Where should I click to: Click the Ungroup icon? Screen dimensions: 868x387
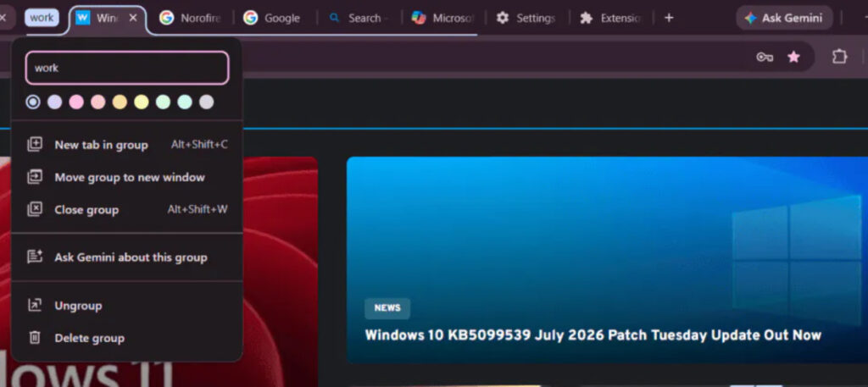pyautogui.click(x=35, y=305)
